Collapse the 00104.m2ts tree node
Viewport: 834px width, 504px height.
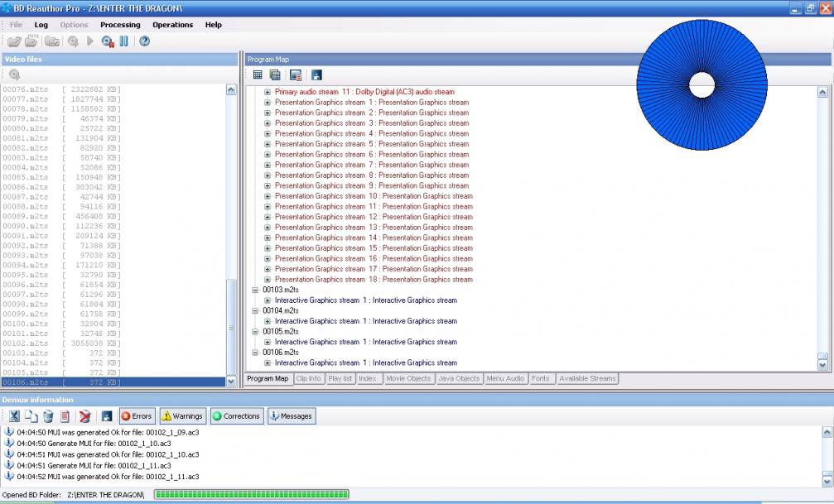[x=255, y=311]
